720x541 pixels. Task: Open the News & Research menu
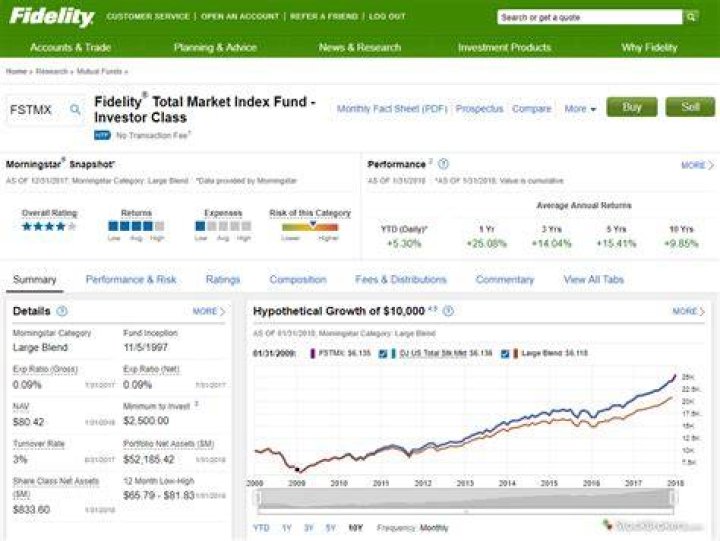[x=360, y=47]
